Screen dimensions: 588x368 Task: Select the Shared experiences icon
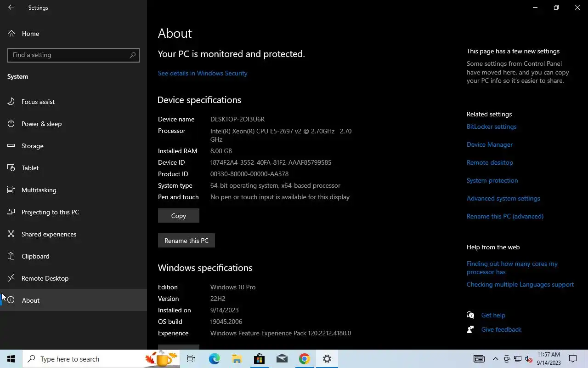click(11, 234)
